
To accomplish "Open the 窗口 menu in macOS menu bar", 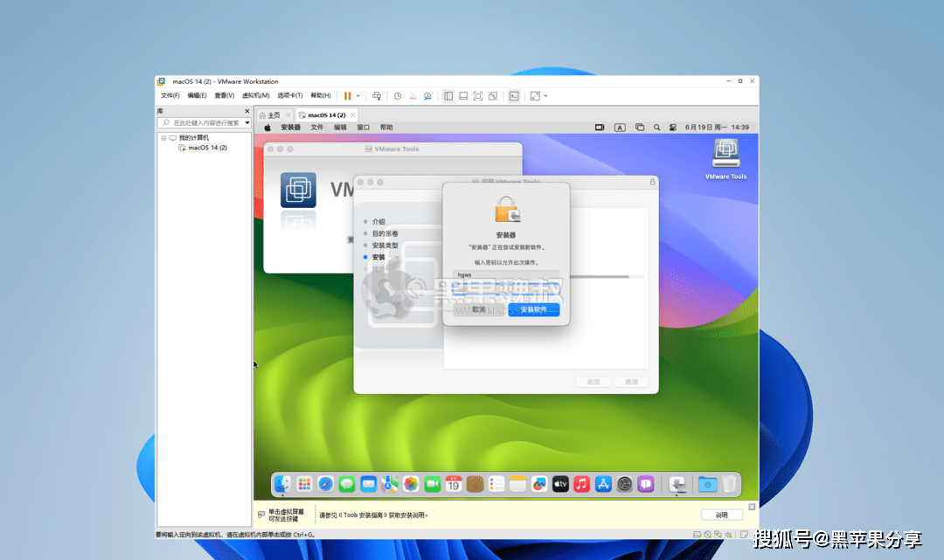I will (363, 128).
